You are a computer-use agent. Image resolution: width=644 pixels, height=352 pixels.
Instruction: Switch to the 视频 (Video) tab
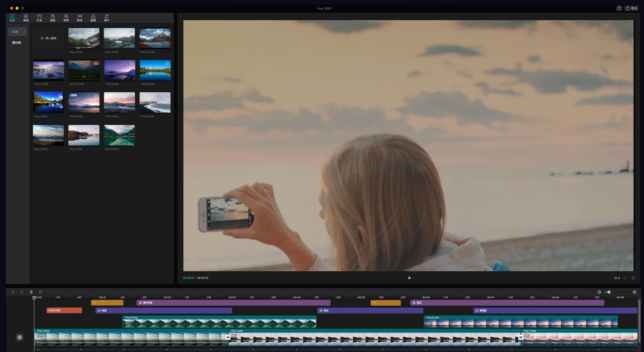pos(12,17)
